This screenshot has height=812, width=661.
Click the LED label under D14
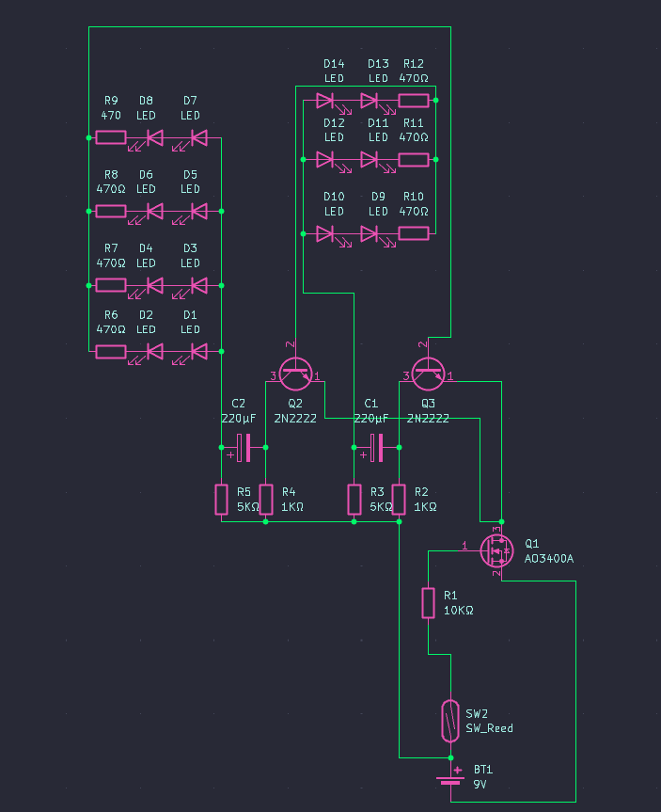(334, 78)
